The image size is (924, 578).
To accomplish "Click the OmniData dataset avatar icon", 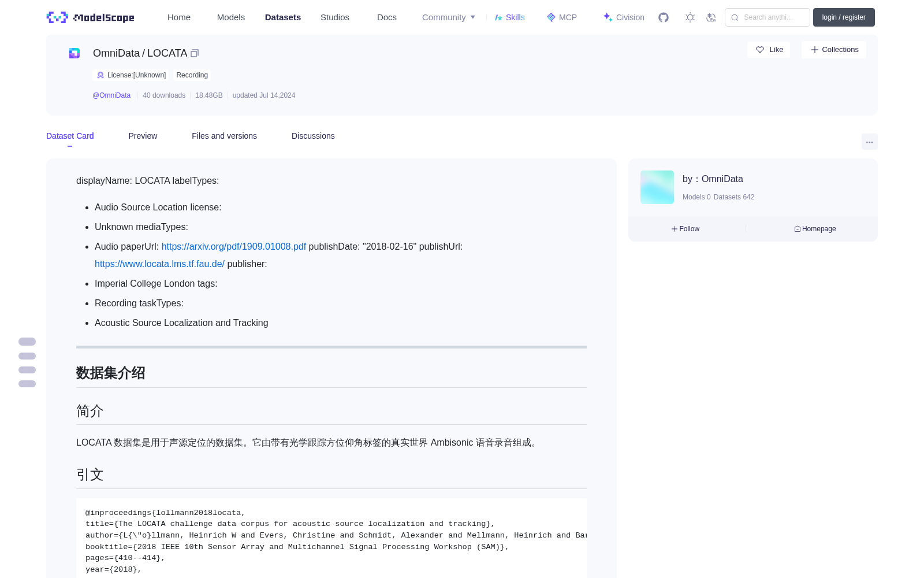I will pos(74,53).
